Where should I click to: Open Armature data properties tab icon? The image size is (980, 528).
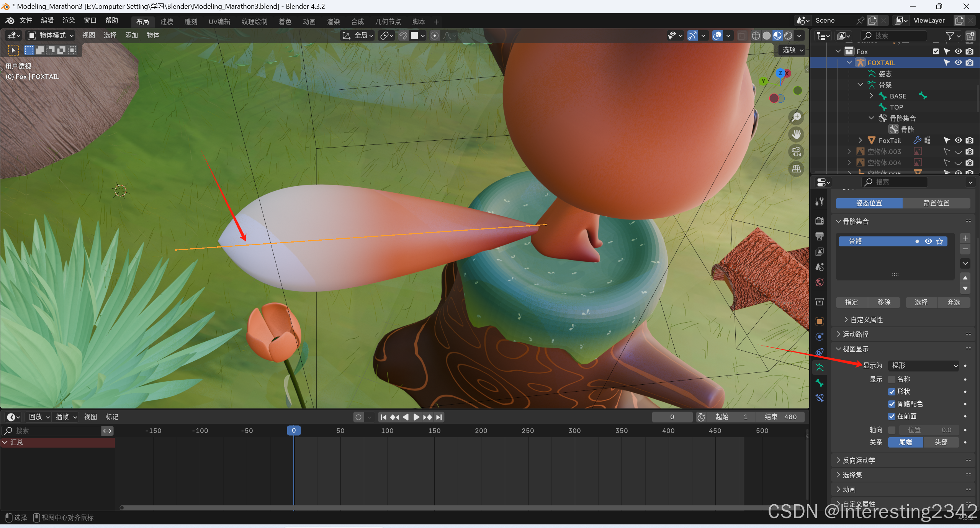(820, 367)
